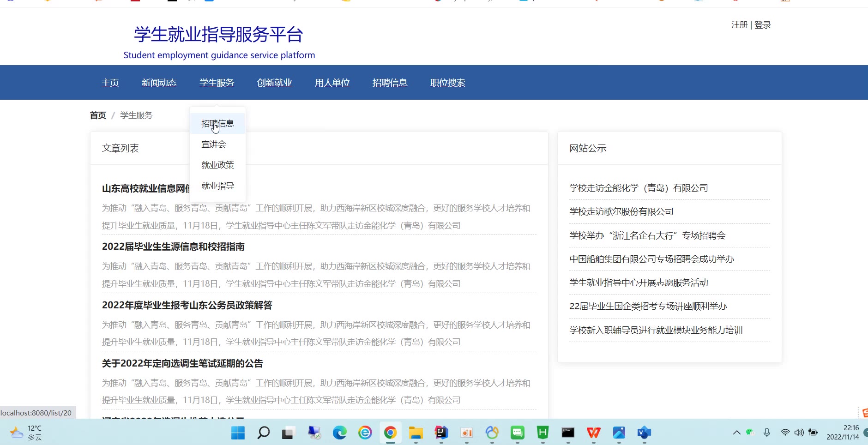Screen dimensions: 868x445
Task: Click the 登录 login link
Action: (763, 25)
